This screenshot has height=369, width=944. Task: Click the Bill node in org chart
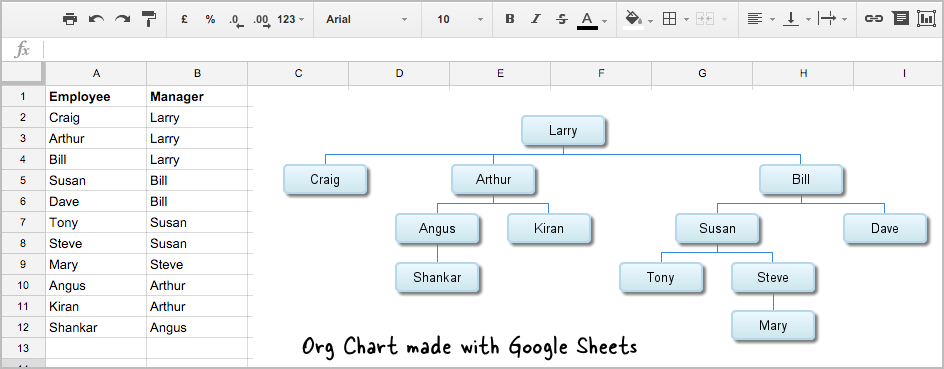click(x=801, y=179)
